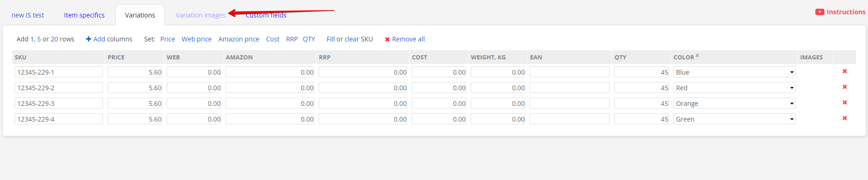
Task: Focus the EAN field of first row
Action: click(569, 72)
